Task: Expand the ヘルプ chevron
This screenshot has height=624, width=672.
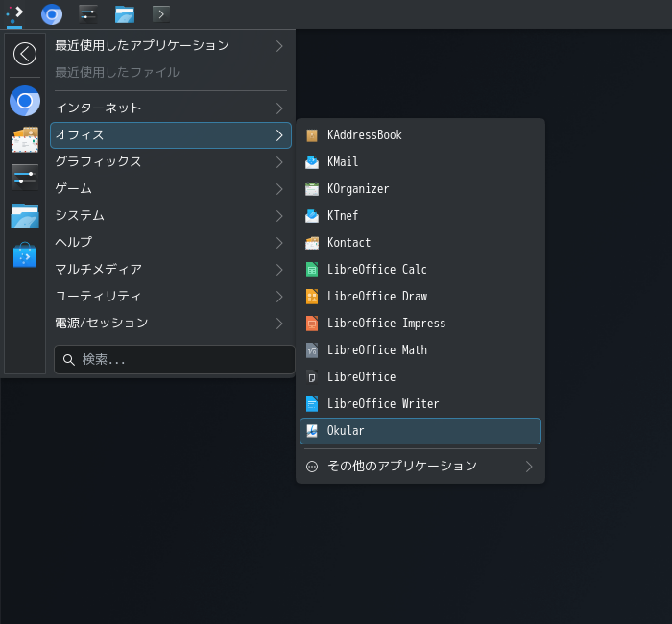Action: coord(279,243)
